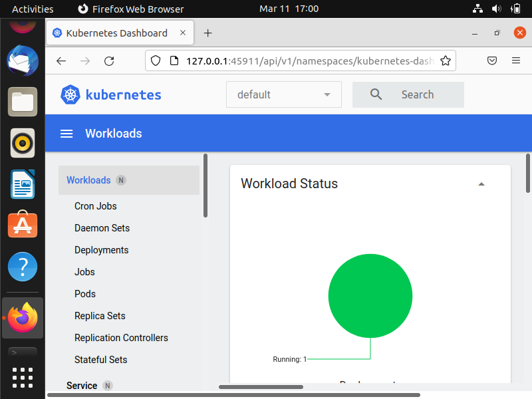Click the Kubernetes helm logo icon
The height and width of the screenshot is (399, 532).
click(70, 94)
